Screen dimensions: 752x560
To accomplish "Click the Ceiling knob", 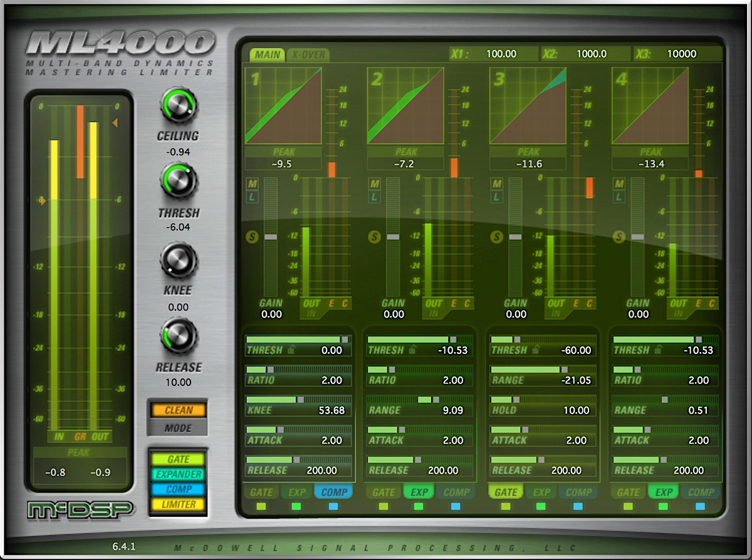I will 179,106.
